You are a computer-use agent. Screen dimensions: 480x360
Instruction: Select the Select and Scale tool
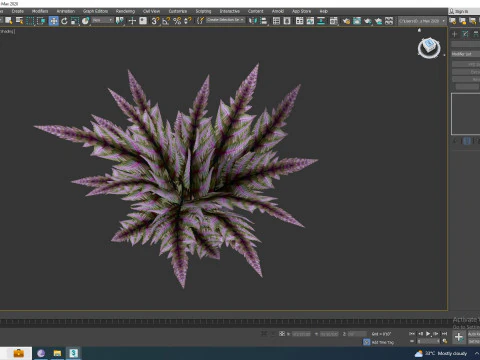coord(75,21)
